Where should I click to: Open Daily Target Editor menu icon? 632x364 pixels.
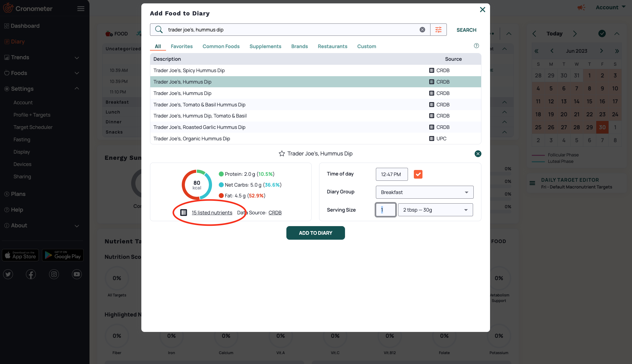pos(532,183)
